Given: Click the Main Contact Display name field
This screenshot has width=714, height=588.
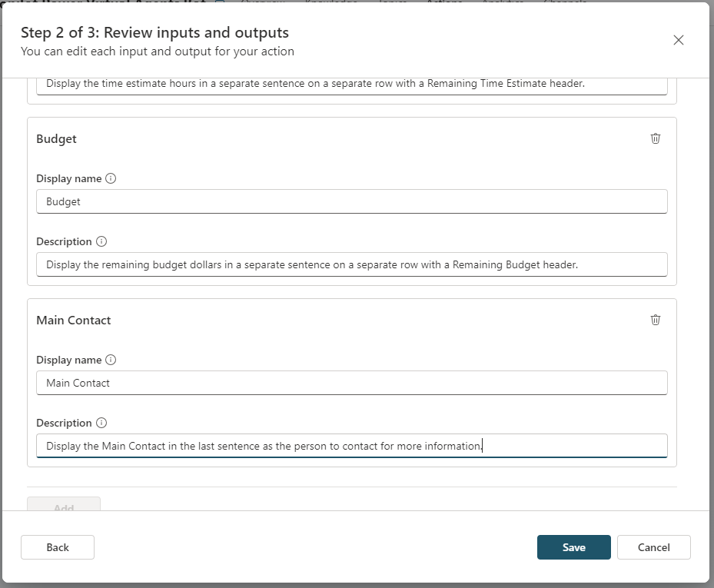Looking at the screenshot, I should click(351, 383).
